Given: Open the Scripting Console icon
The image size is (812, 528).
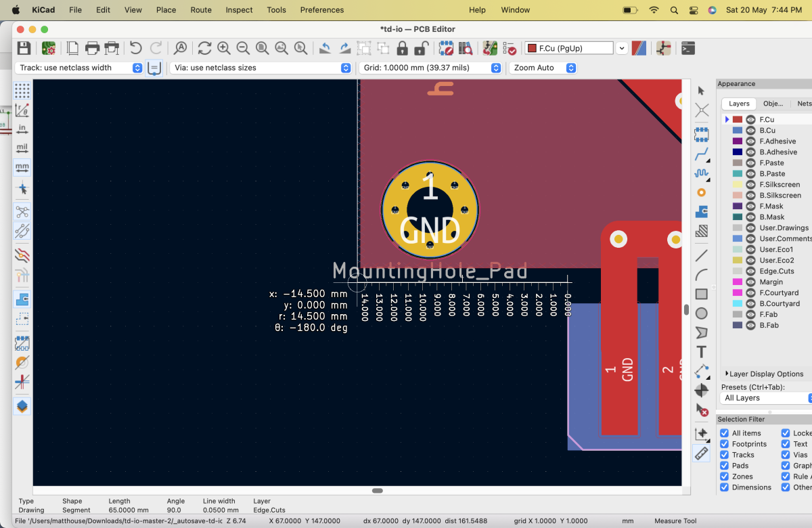Looking at the screenshot, I should 687,48.
